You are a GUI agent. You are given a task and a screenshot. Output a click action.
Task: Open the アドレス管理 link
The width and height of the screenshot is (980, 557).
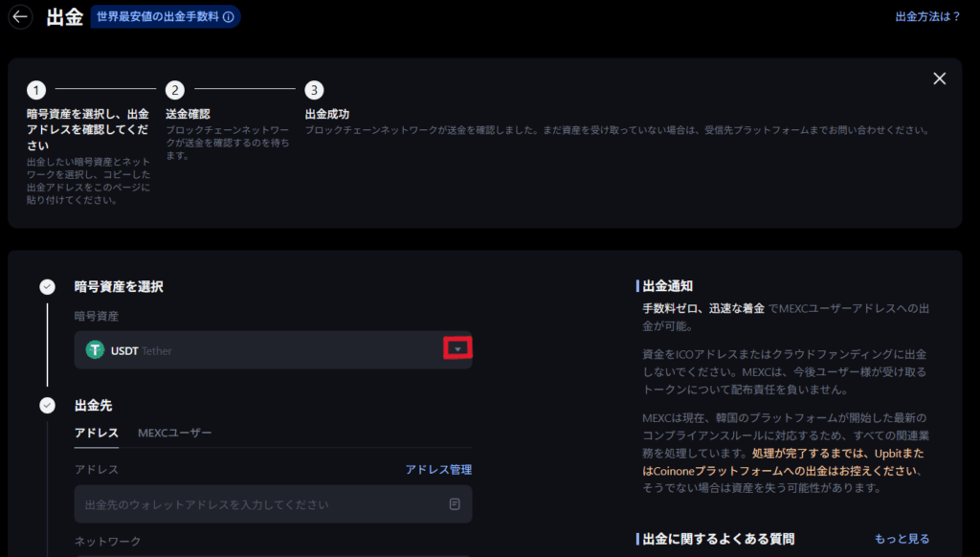point(437,469)
